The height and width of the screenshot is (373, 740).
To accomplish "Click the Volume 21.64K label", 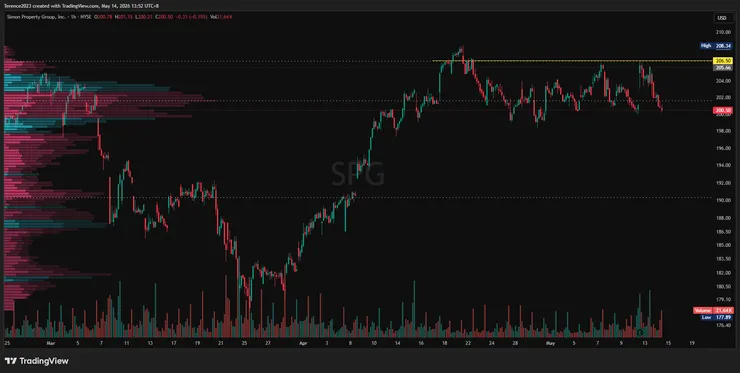I will tap(713, 310).
